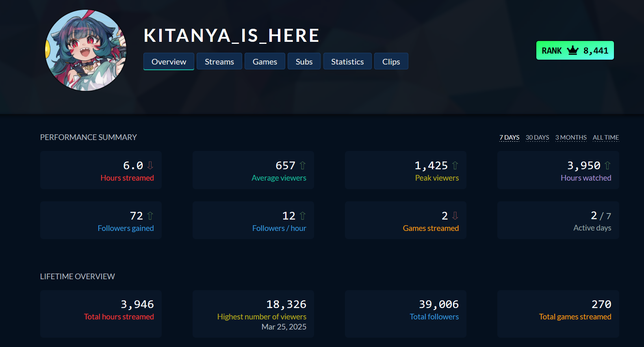Click the 'Followers gained' label
Screen dimensions: 644x347
pyautogui.click(x=126, y=228)
